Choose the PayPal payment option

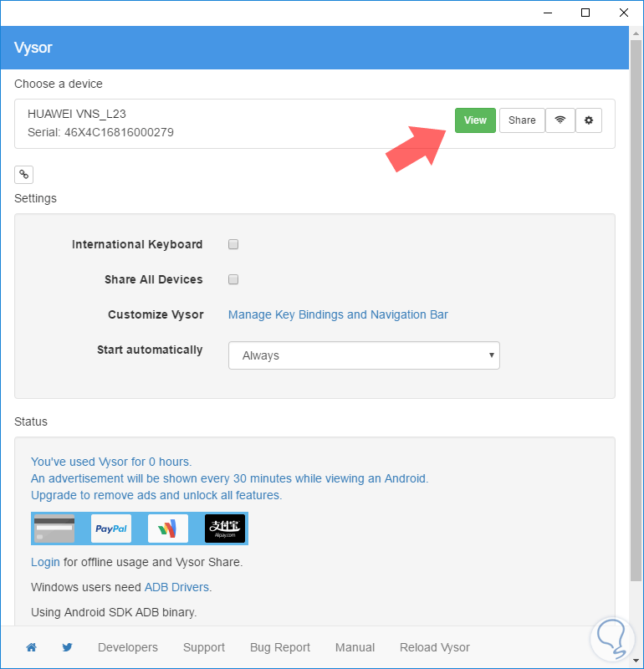[111, 529]
